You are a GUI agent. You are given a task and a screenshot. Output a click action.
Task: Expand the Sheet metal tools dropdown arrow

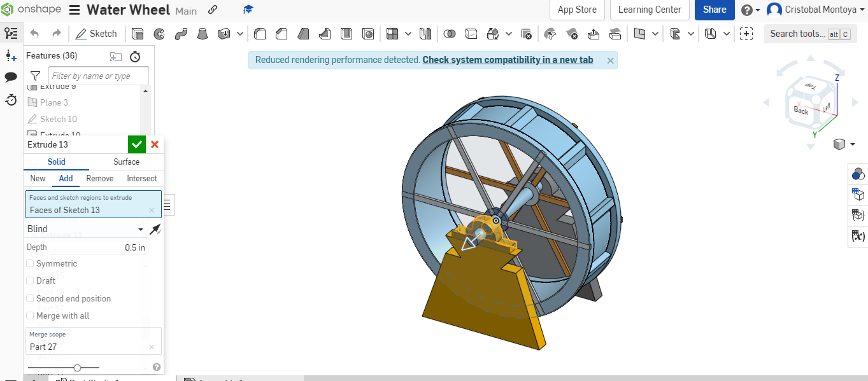(x=727, y=34)
